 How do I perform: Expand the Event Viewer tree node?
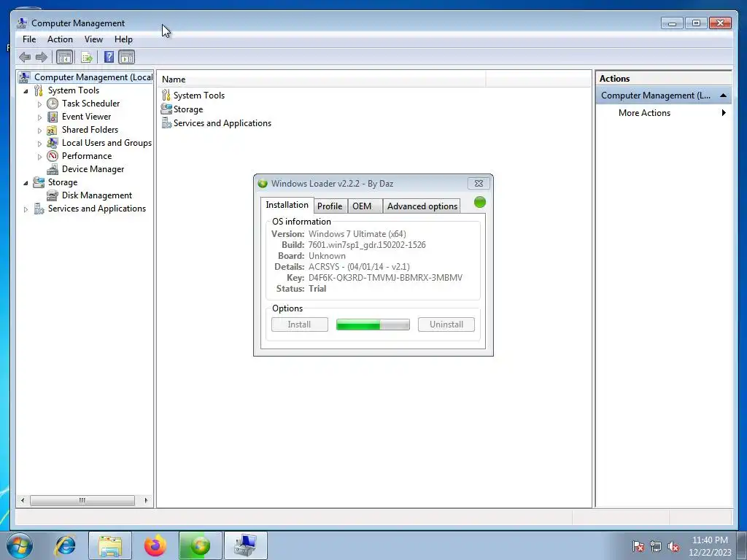(x=39, y=117)
